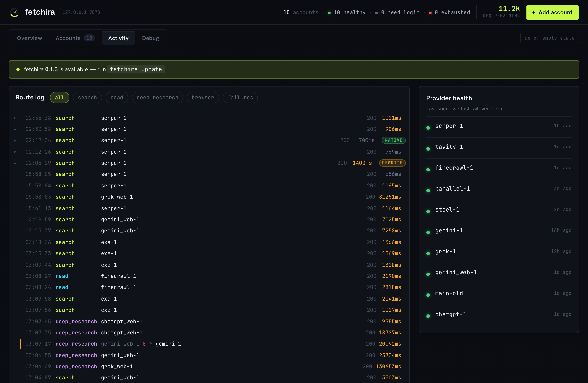Select the 03:18:36 exa-1 search row
This screenshot has width=588, height=383.
click(x=209, y=242)
